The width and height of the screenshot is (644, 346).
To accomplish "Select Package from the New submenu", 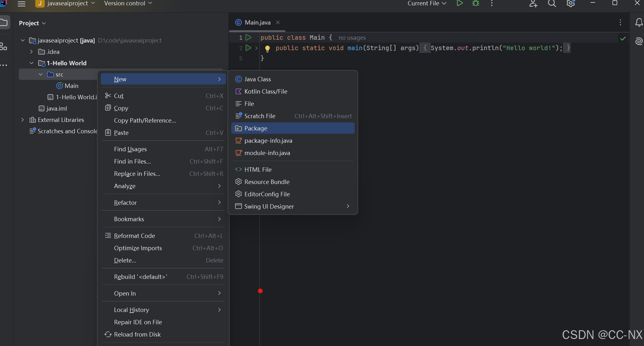I will (x=256, y=128).
